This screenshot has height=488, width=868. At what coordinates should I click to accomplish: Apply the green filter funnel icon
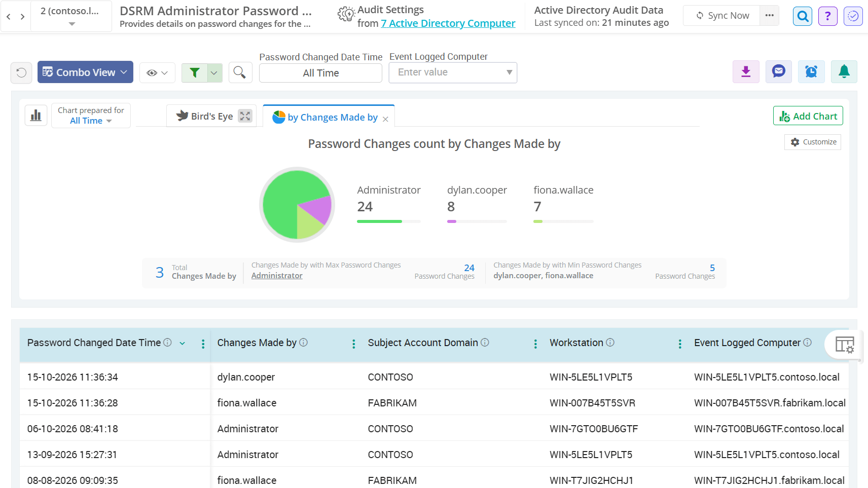point(195,72)
